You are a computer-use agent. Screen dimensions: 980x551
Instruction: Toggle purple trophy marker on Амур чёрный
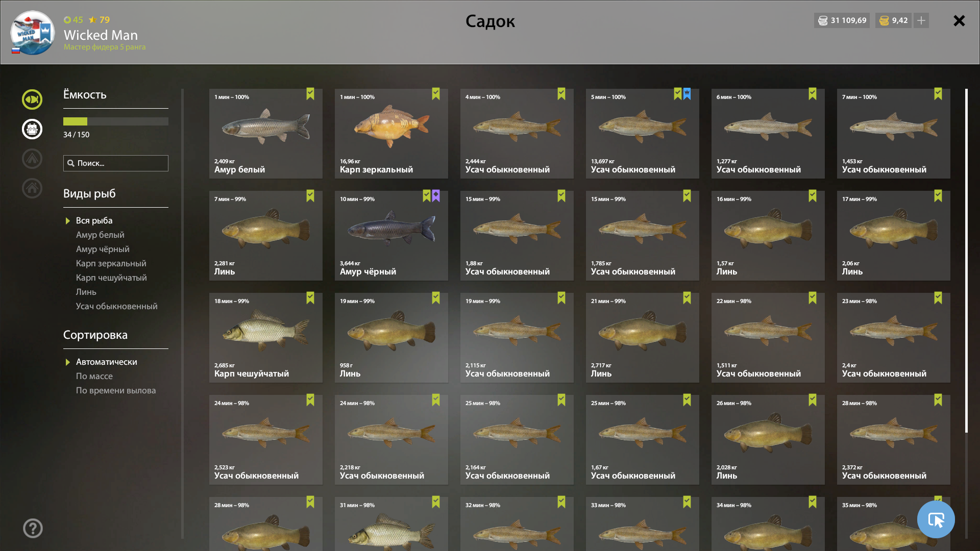436,196
